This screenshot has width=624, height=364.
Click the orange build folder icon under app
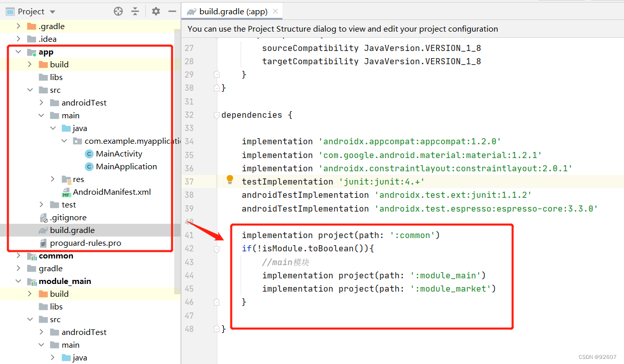pos(43,64)
